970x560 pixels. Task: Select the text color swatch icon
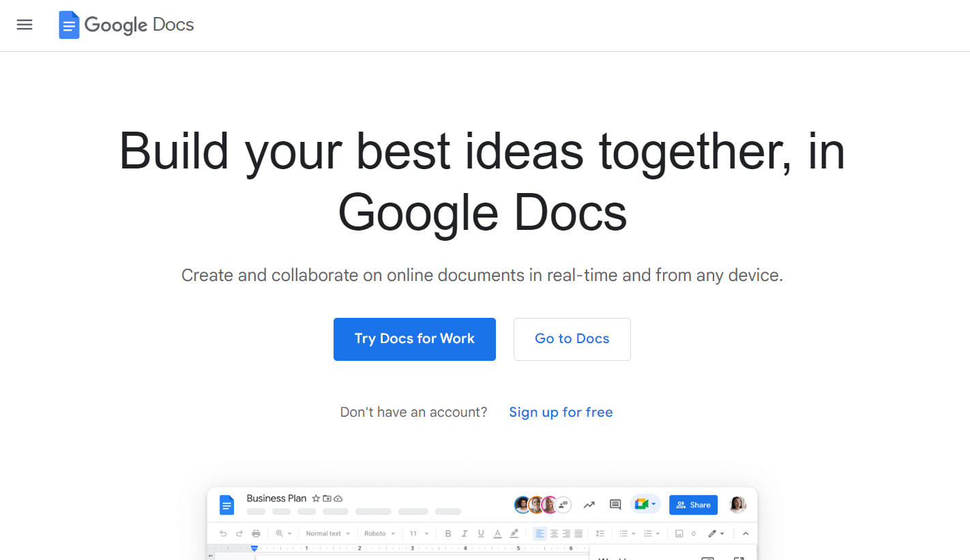(497, 533)
